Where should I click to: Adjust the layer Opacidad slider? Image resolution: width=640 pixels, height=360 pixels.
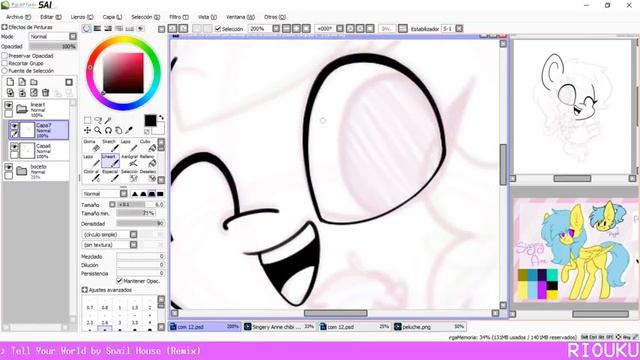[x=53, y=47]
